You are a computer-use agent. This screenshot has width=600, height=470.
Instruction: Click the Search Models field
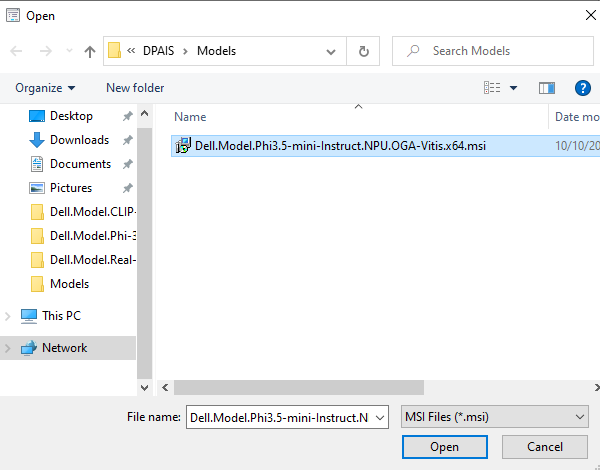[x=493, y=51]
